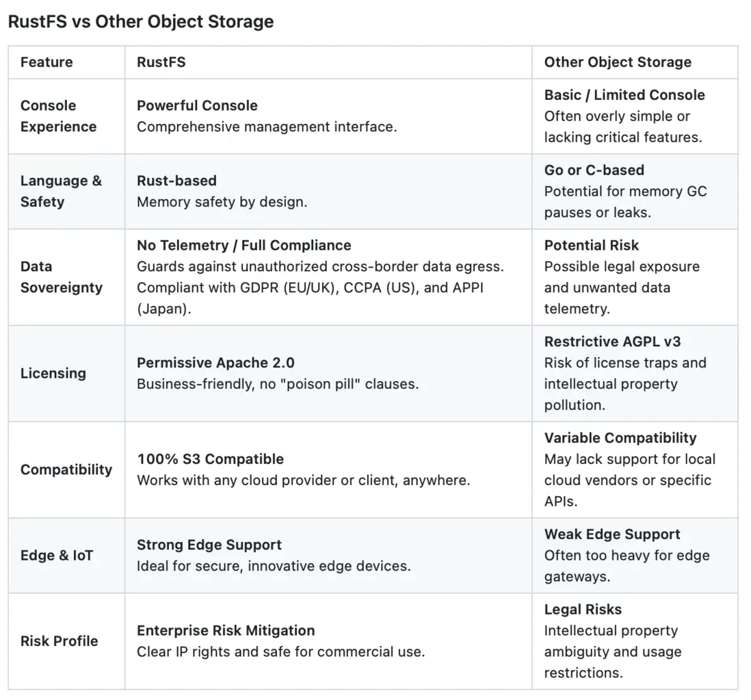Click the "RustFS vs Other Object Storage" heading
The image size is (751, 700).
tap(140, 22)
